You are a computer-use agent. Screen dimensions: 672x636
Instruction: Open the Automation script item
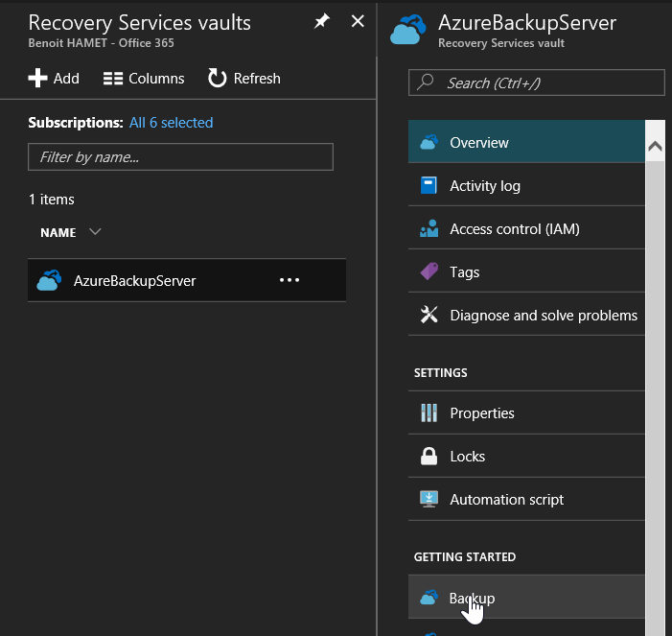[506, 500]
